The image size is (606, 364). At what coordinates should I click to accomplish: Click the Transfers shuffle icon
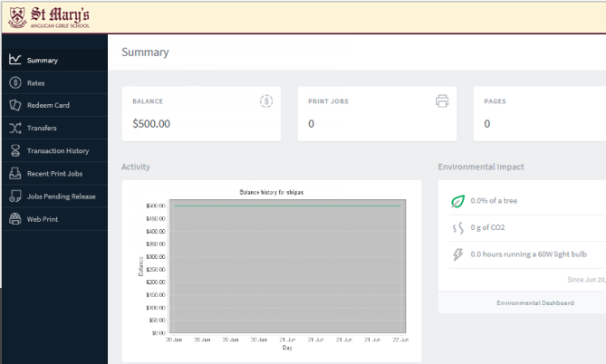click(x=15, y=128)
